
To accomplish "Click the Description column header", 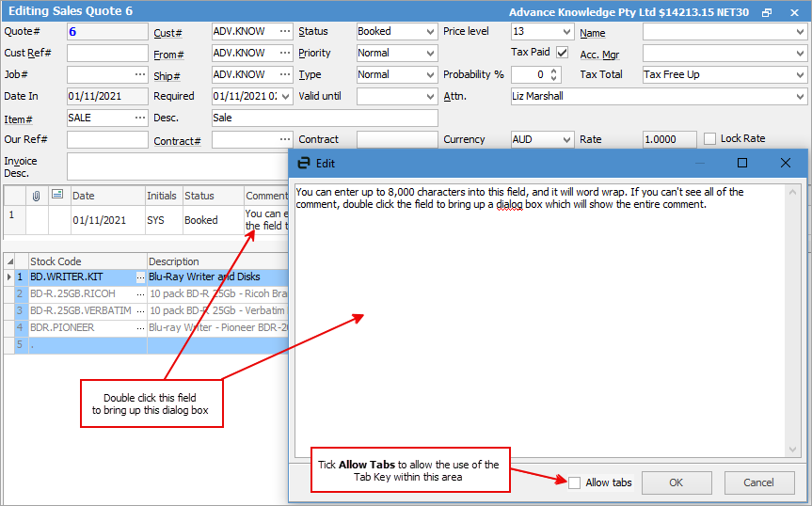I will 217,261.
